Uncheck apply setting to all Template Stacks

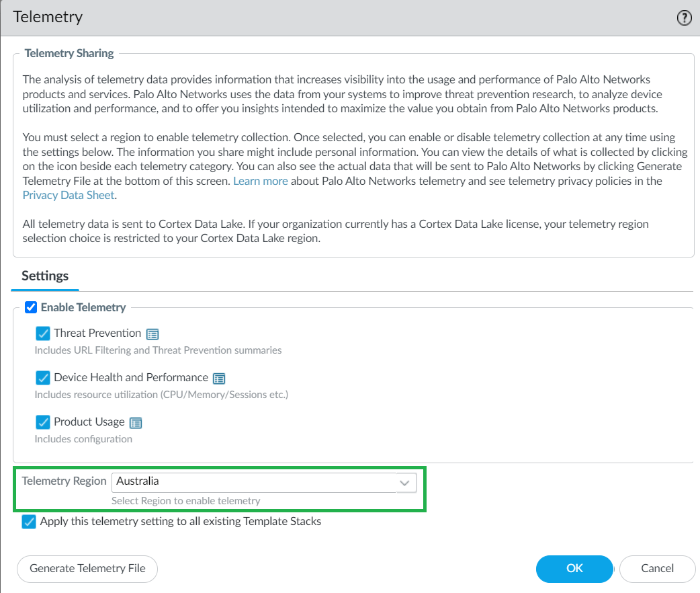coord(29,522)
